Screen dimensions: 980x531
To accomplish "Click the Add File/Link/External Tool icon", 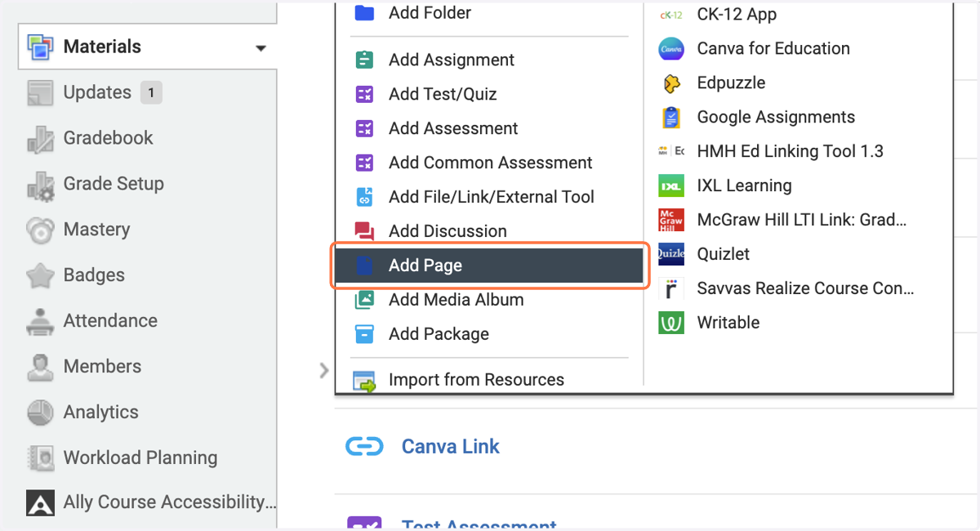I will [364, 197].
